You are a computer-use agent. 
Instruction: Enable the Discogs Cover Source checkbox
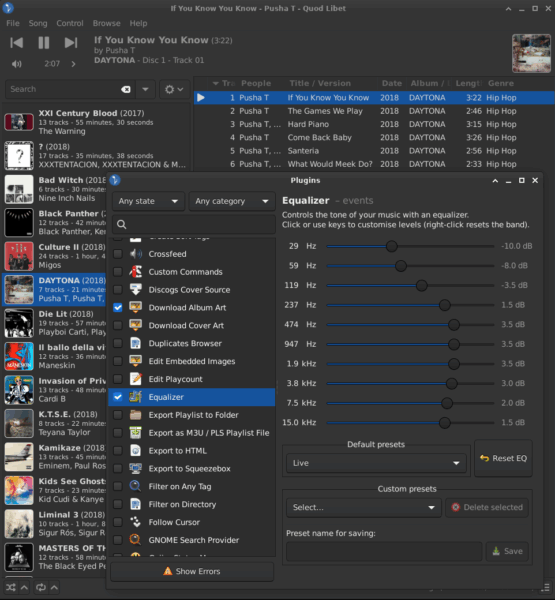pos(118,290)
